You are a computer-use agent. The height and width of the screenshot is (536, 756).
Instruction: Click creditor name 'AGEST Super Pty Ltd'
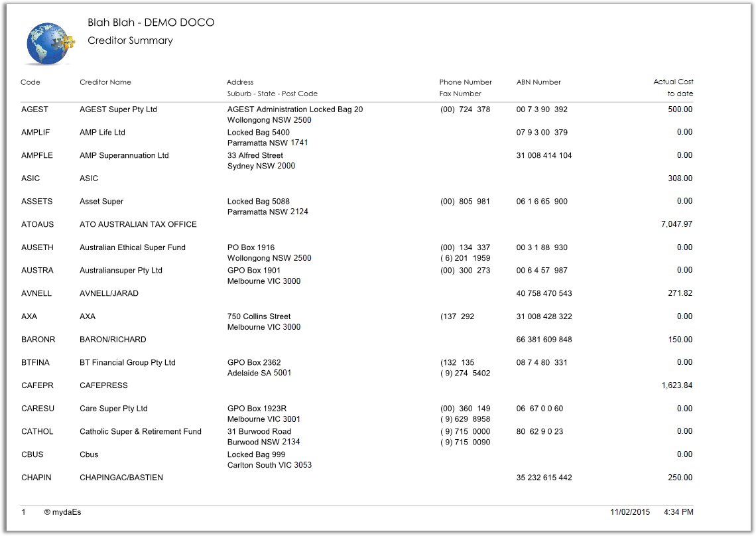click(x=118, y=109)
